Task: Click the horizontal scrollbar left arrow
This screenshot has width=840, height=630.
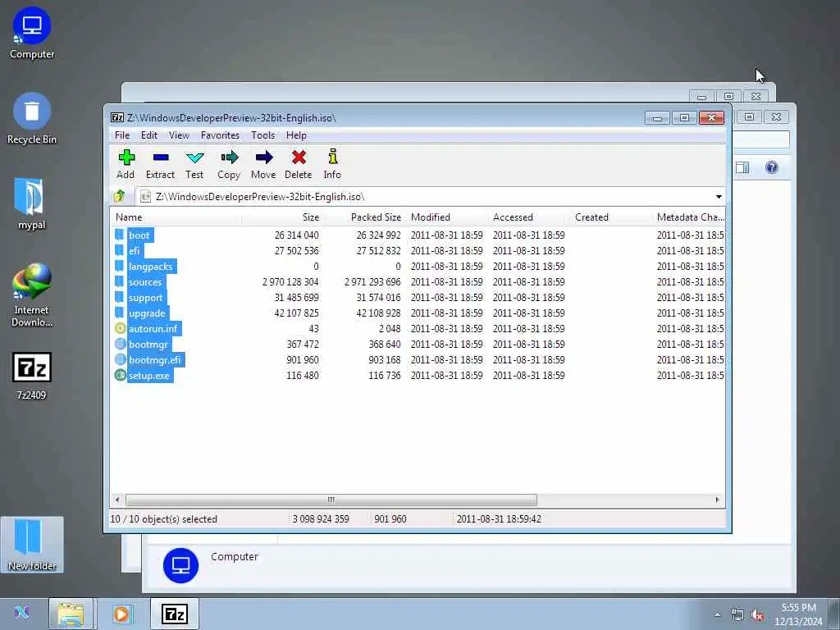Action: pos(117,500)
